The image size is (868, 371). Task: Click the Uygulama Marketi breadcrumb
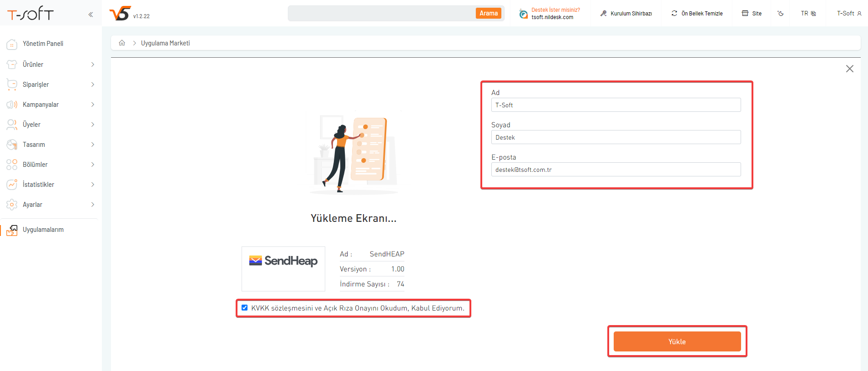[165, 43]
